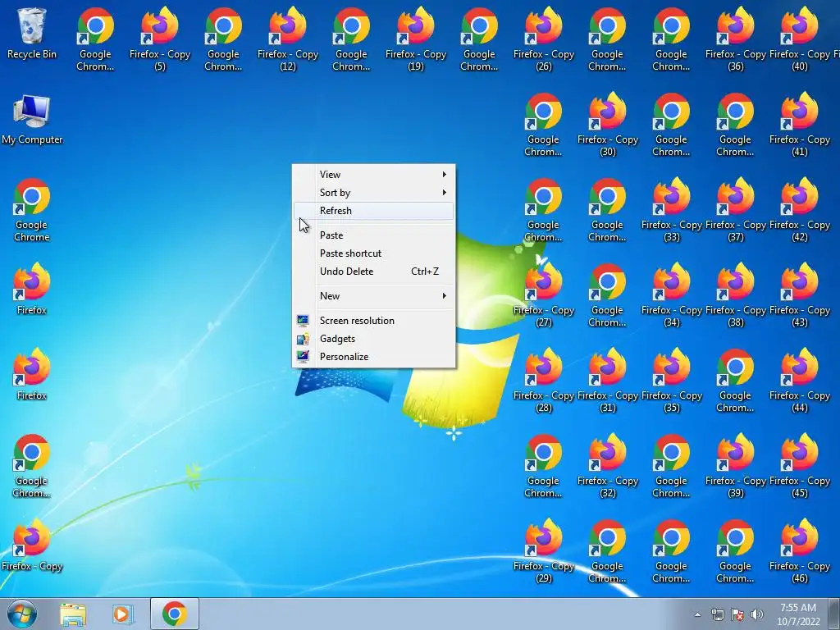Click the Firefox - Copy (36) icon
840x630 pixels.
[x=736, y=39]
